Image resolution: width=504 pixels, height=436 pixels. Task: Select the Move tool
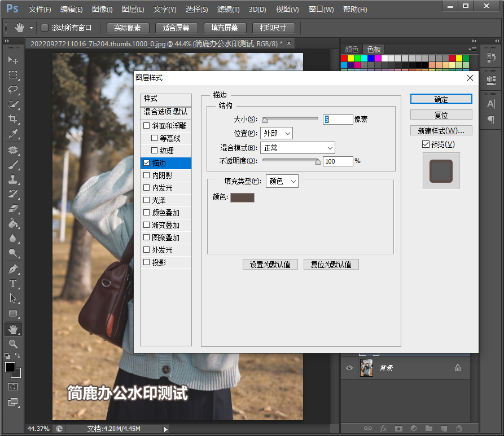(x=12, y=60)
